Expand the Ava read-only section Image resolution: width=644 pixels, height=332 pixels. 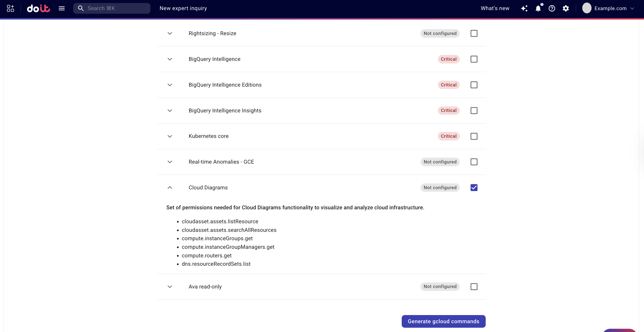tap(170, 287)
